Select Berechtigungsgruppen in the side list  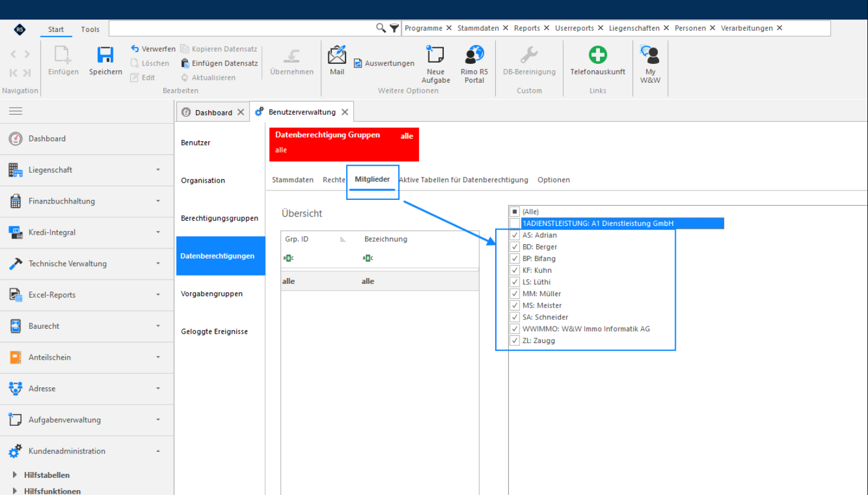[x=220, y=218]
